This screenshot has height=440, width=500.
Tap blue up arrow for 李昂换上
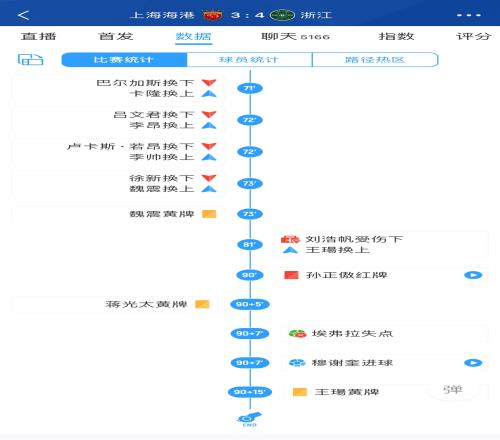pyautogui.click(x=209, y=125)
